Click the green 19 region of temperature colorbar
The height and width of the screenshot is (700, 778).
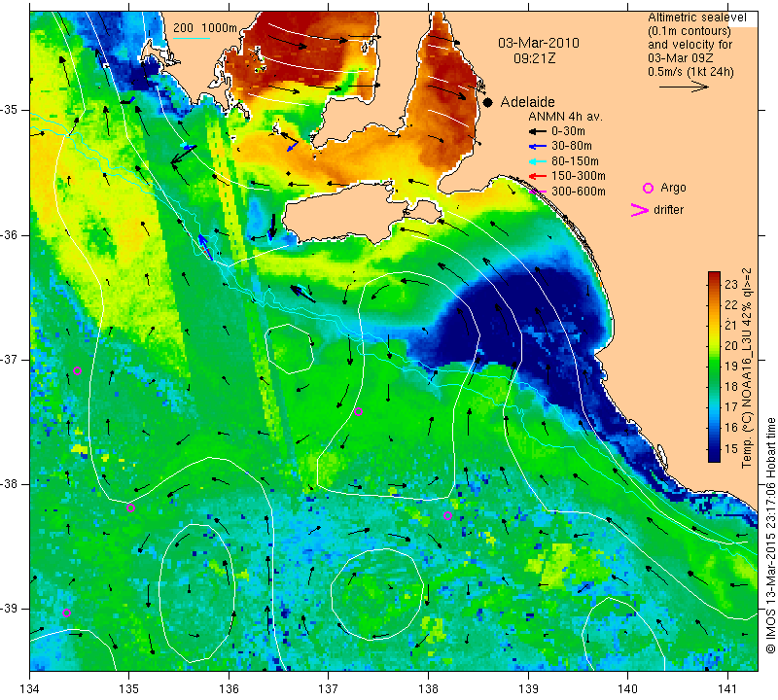point(714,367)
